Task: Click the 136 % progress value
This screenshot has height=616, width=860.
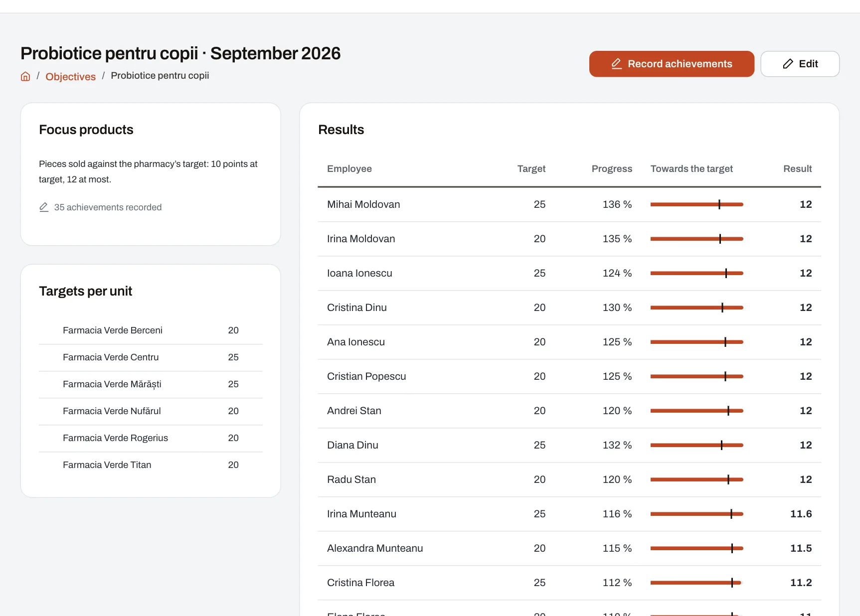Action: click(x=617, y=204)
